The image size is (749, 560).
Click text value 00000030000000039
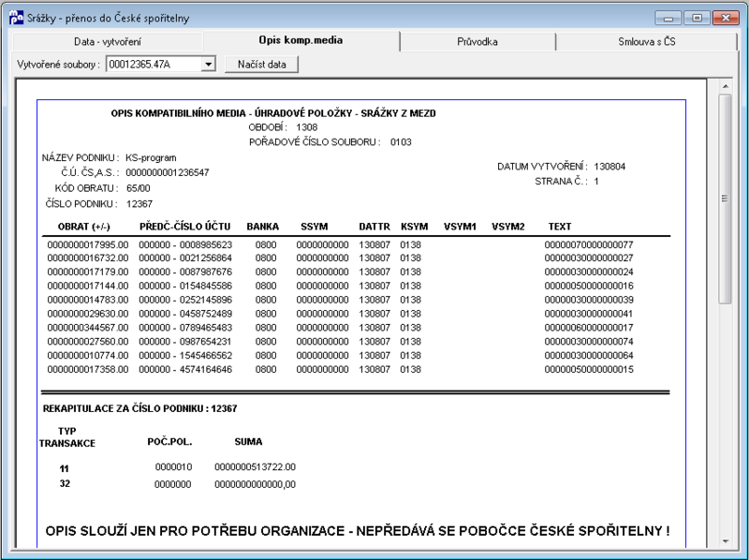pyautogui.click(x=589, y=300)
